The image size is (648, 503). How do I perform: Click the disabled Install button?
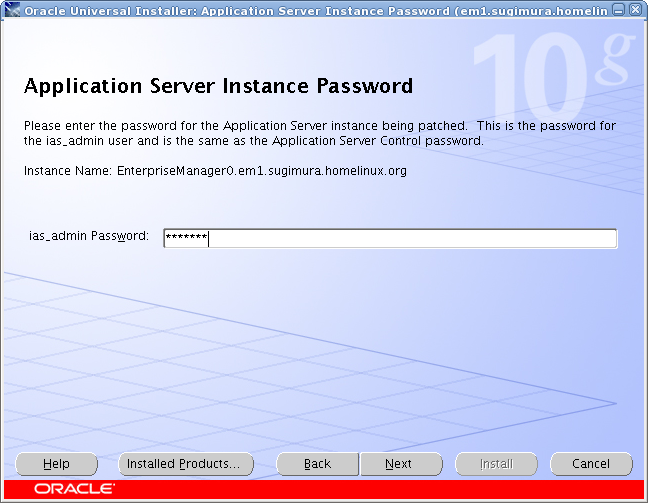(x=496, y=464)
